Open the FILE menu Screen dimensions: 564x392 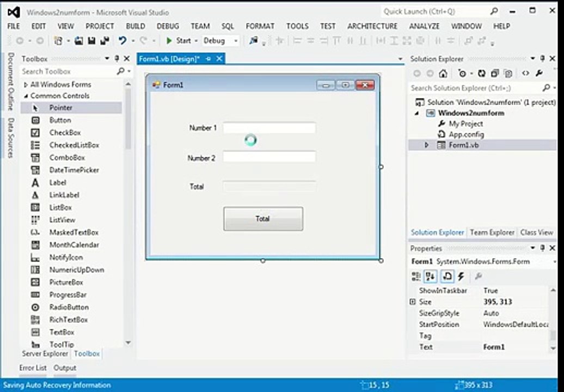[x=14, y=26]
